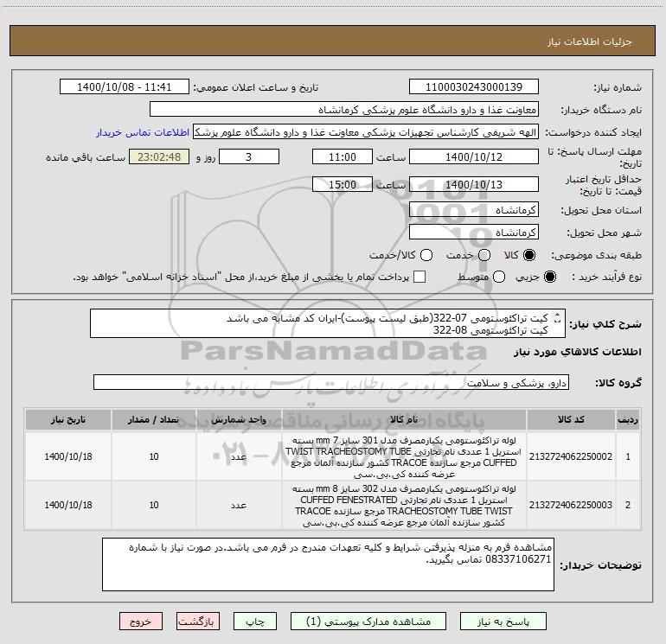The width and height of the screenshot is (666, 644).
Task: Click the شهر محل تحویل field
Action: (x=474, y=233)
